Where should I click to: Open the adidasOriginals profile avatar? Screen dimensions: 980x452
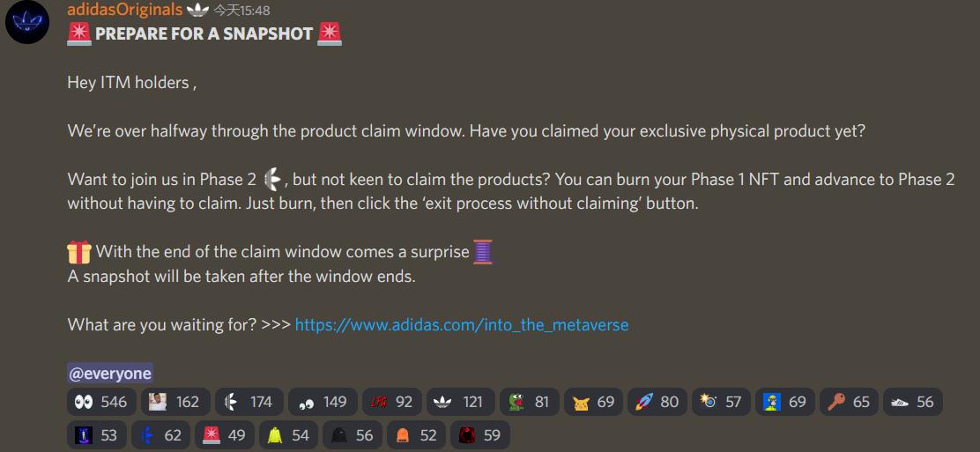pyautogui.click(x=27, y=22)
